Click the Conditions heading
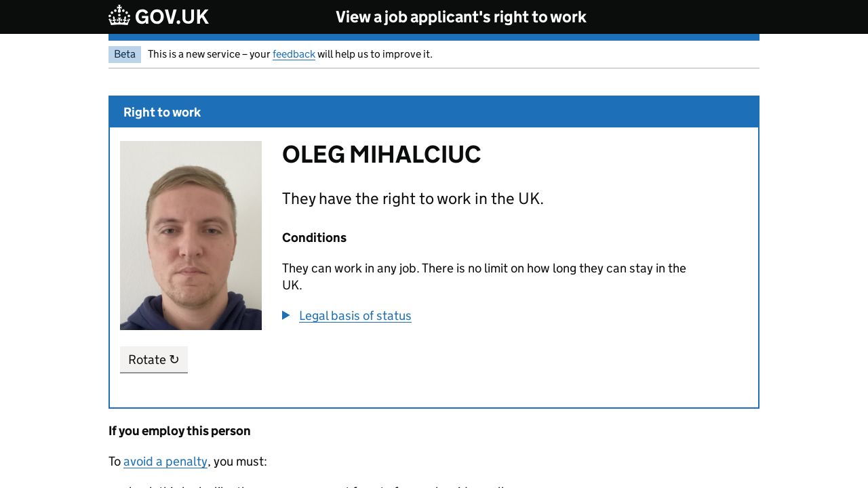The image size is (868, 488). coord(314,238)
